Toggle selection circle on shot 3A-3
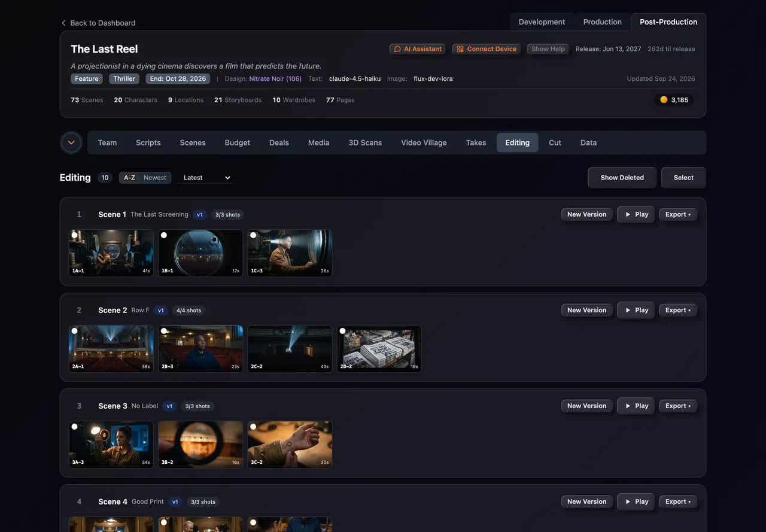This screenshot has width=766, height=532. (75, 427)
